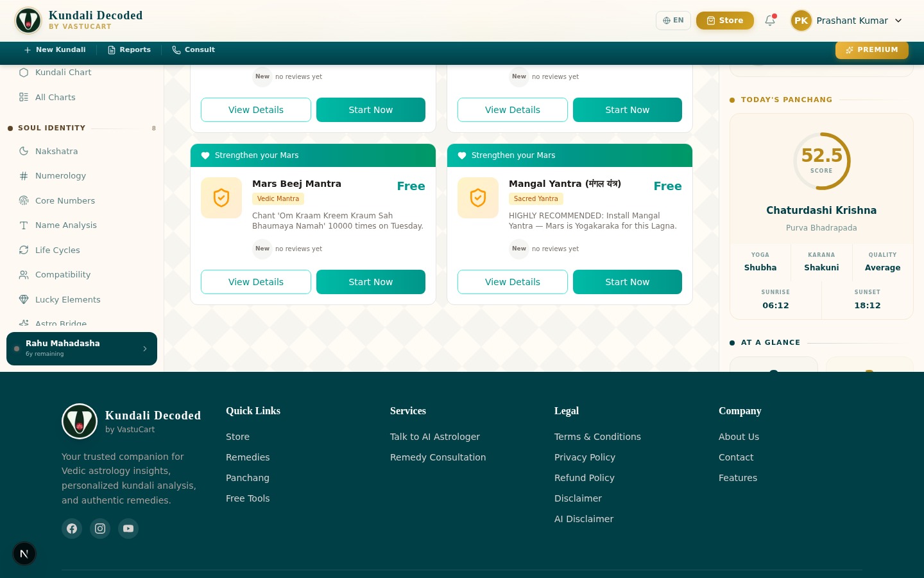Image resolution: width=924 pixels, height=578 pixels.
Task: Click the 52.5 Panchang score ring
Action: (x=821, y=161)
